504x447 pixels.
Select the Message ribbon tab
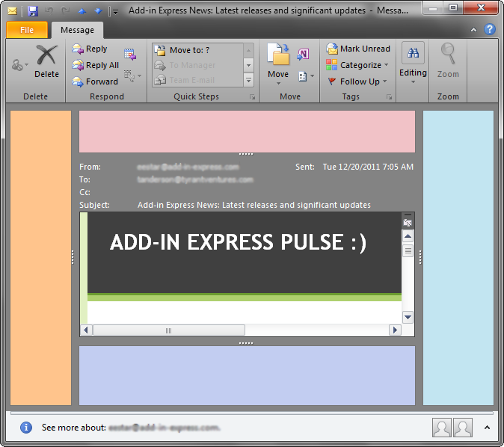coord(77,30)
